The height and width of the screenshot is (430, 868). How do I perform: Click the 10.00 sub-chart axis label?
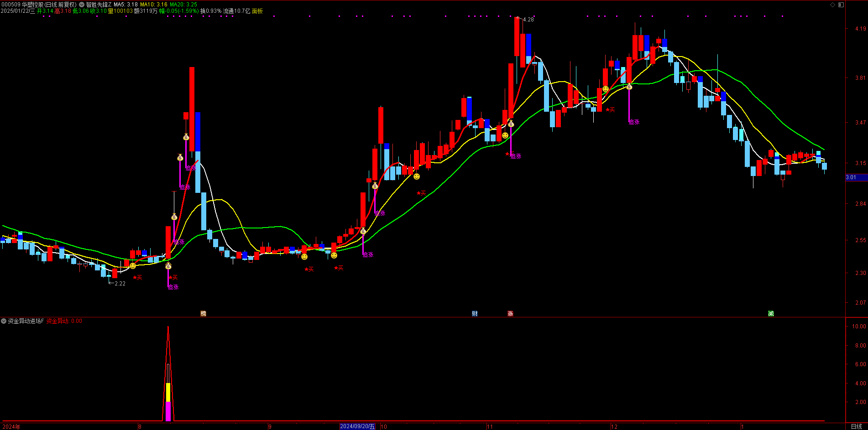(x=859, y=326)
